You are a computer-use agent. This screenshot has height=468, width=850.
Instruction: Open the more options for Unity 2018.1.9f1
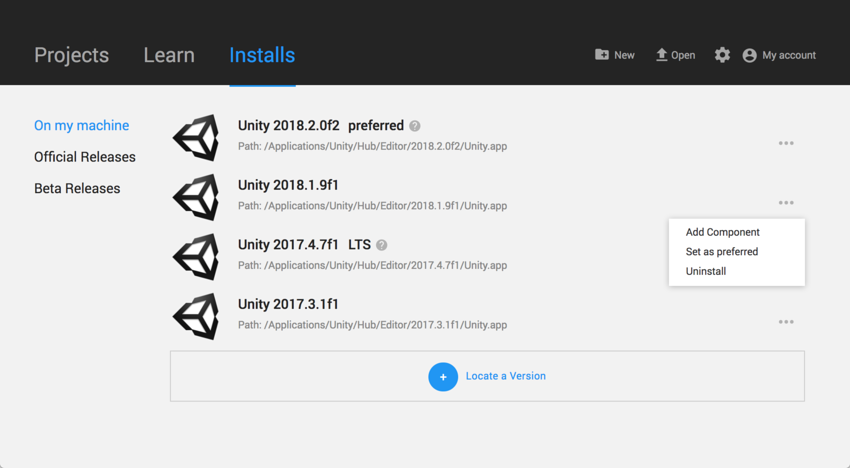click(786, 203)
